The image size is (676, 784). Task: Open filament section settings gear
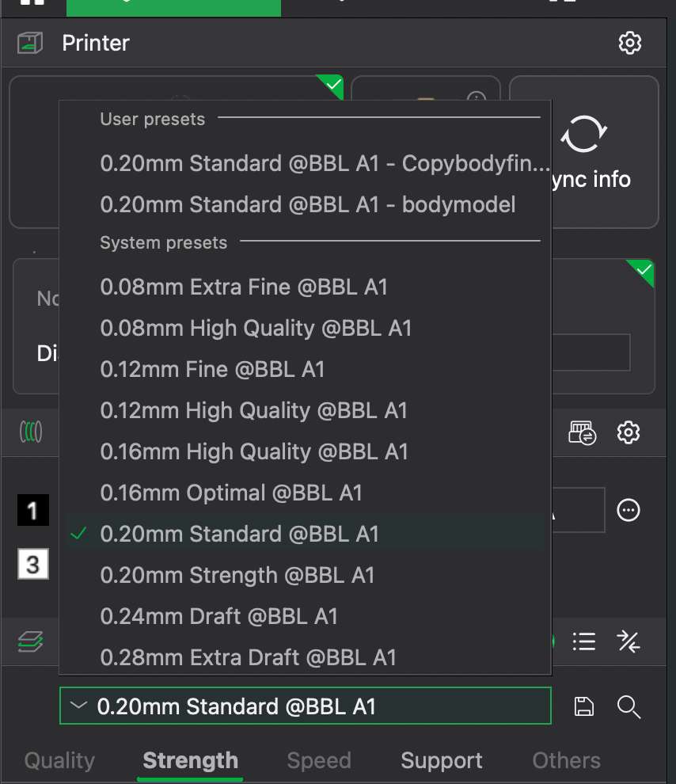click(x=629, y=432)
